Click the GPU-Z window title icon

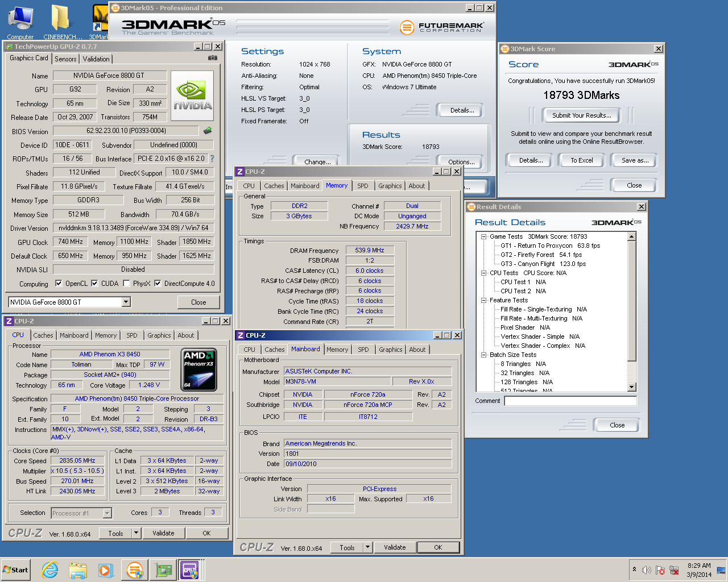point(9,47)
